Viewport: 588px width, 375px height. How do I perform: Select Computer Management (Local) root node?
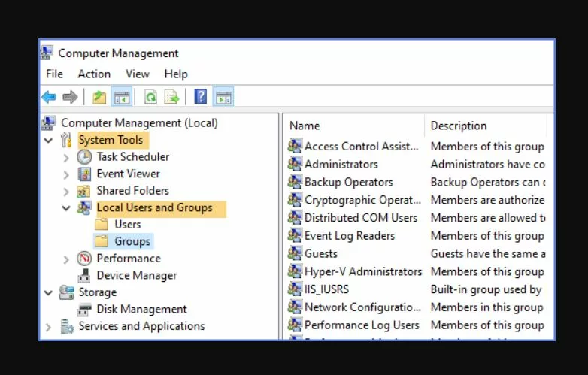coord(140,123)
